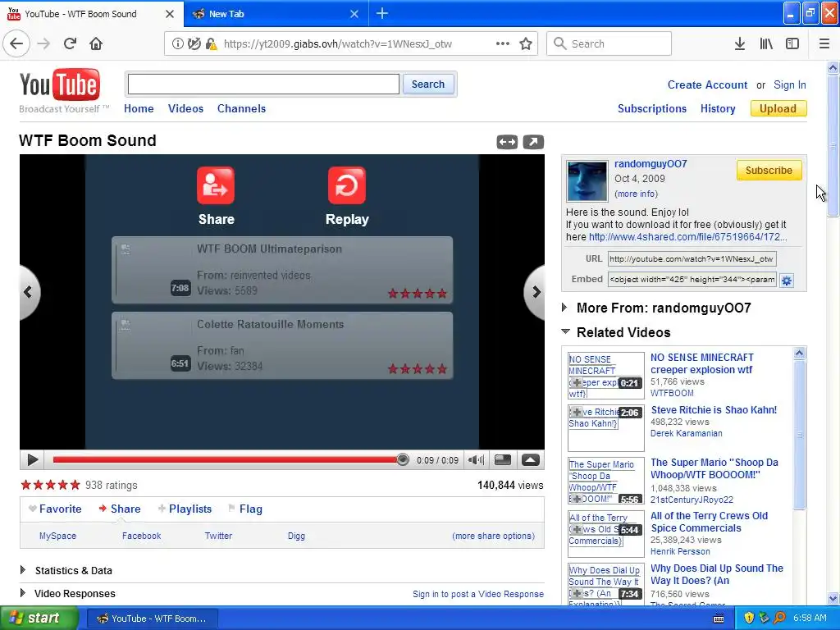Open the site information icon in address bar
This screenshot has width=840, height=630.
(177, 43)
